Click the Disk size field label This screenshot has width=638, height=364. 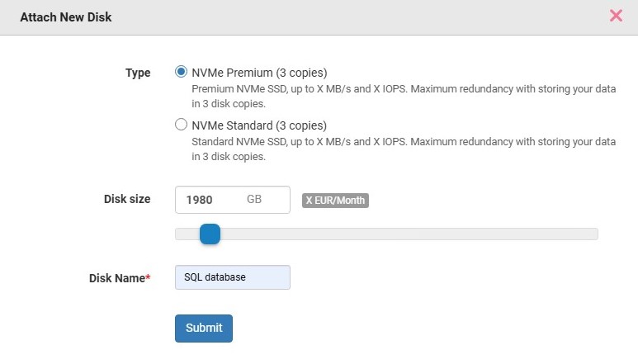point(127,199)
